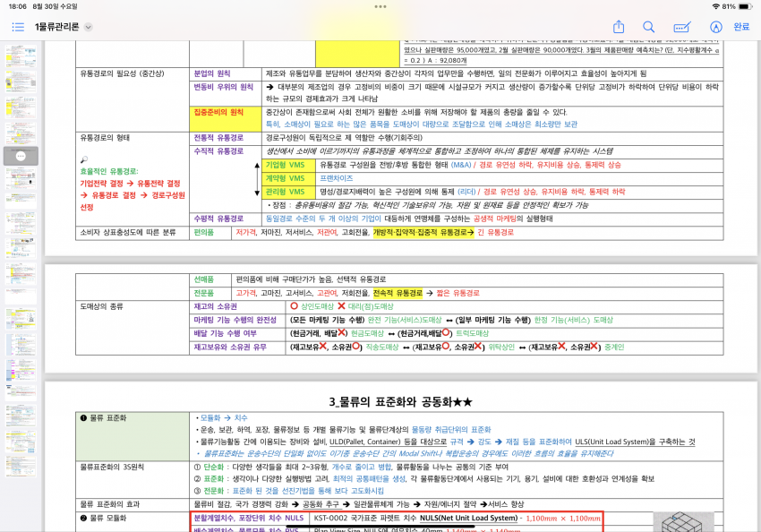Screen dimensions: 761x532
Task: Open the 1물류관리론 title dropdown chevron
Action: click(89, 27)
